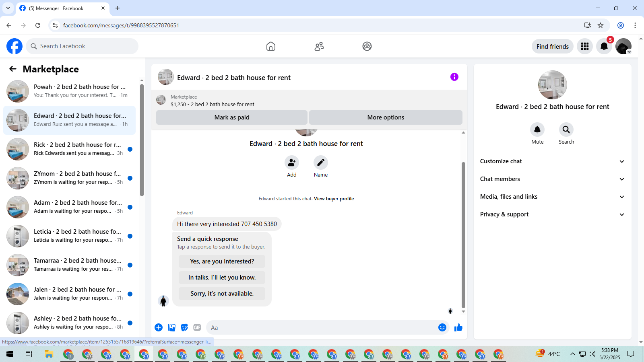Click the taskbar clock showing 5:38 PM

point(610,354)
